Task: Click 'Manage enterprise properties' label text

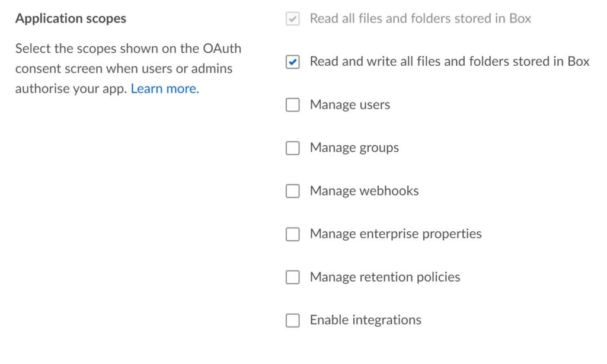Action: click(x=395, y=234)
